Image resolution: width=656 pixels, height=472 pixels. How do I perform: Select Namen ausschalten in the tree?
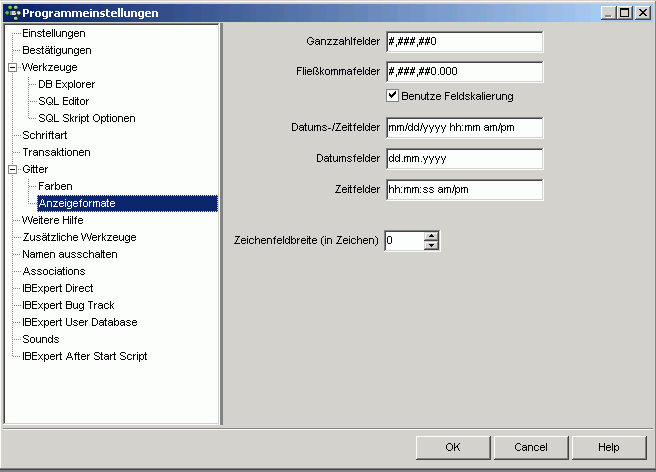pyautogui.click(x=69, y=254)
